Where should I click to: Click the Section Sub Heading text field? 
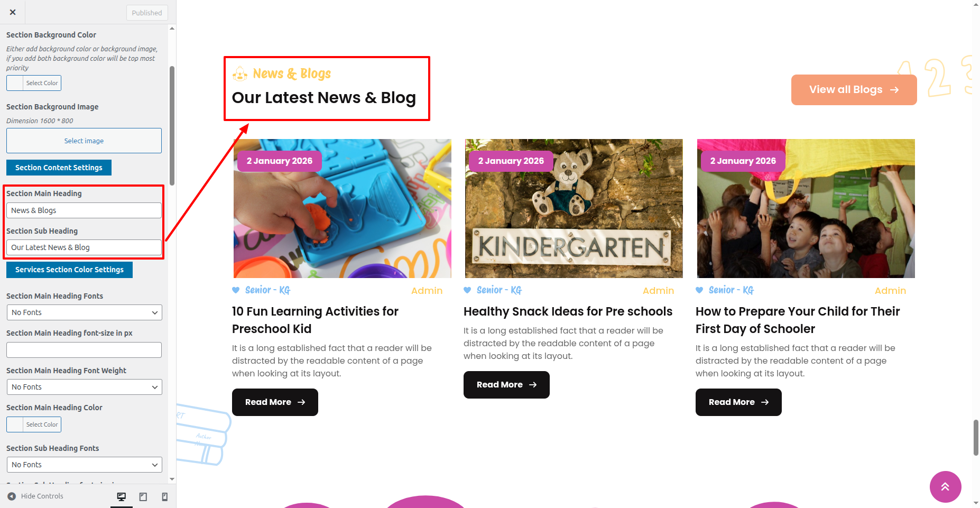[84, 247]
